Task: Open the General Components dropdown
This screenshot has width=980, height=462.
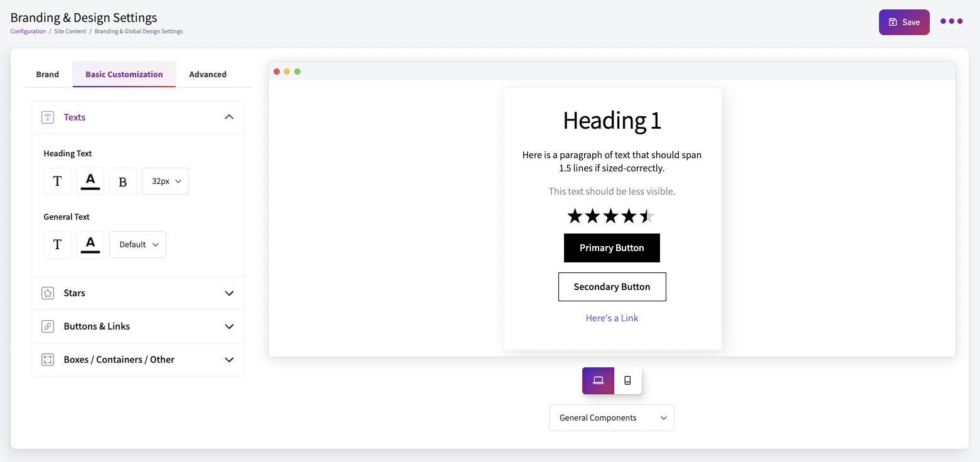Action: pyautogui.click(x=612, y=418)
